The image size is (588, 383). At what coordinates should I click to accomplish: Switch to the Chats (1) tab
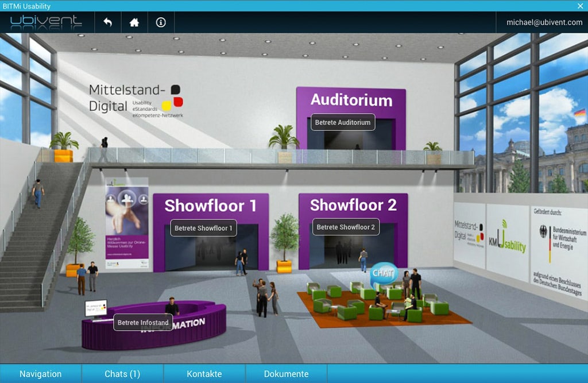[122, 374]
